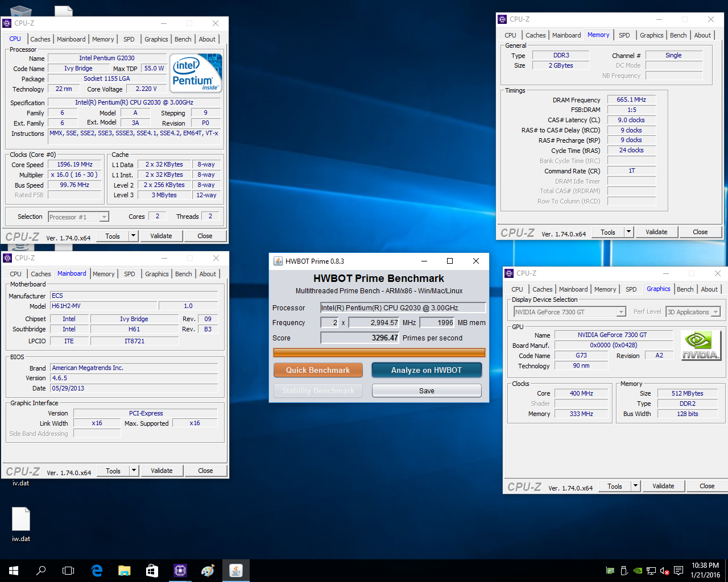Expand the NVIDIA GeForce 7300 GT dropdown

coord(621,312)
